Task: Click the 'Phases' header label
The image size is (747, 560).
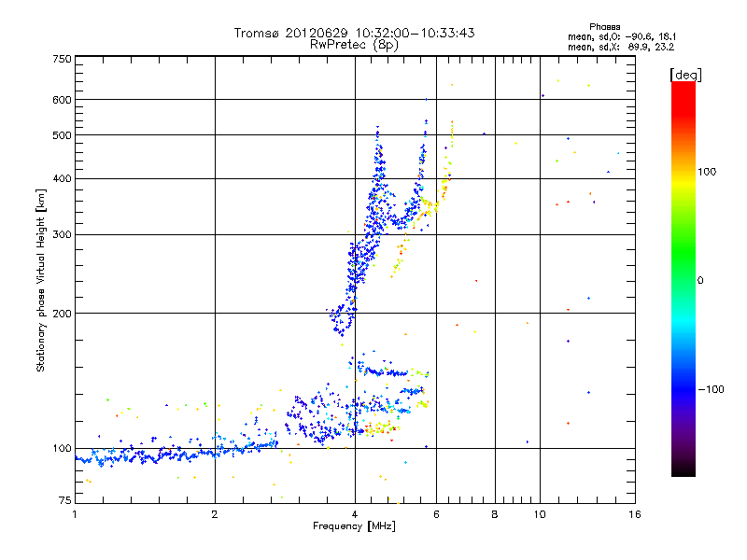Action: pyautogui.click(x=604, y=27)
